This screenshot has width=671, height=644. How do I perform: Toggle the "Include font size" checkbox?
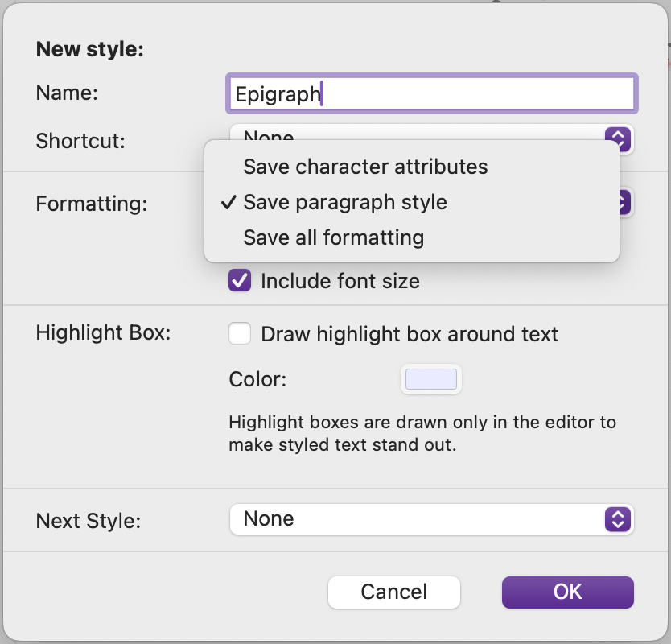click(x=240, y=281)
